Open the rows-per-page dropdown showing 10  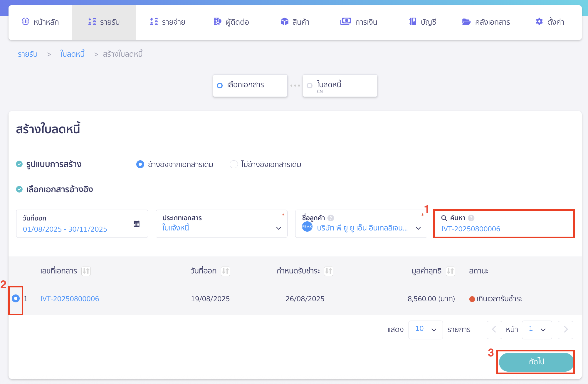(x=425, y=330)
